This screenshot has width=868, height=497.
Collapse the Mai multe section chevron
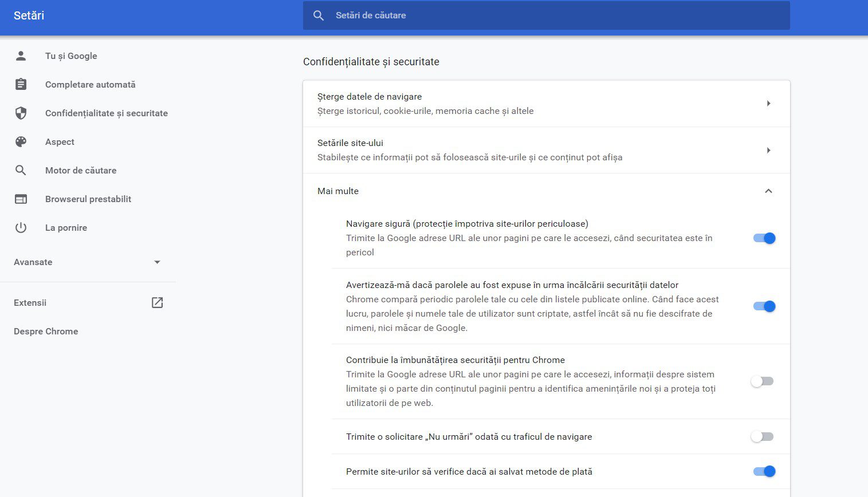coord(768,191)
